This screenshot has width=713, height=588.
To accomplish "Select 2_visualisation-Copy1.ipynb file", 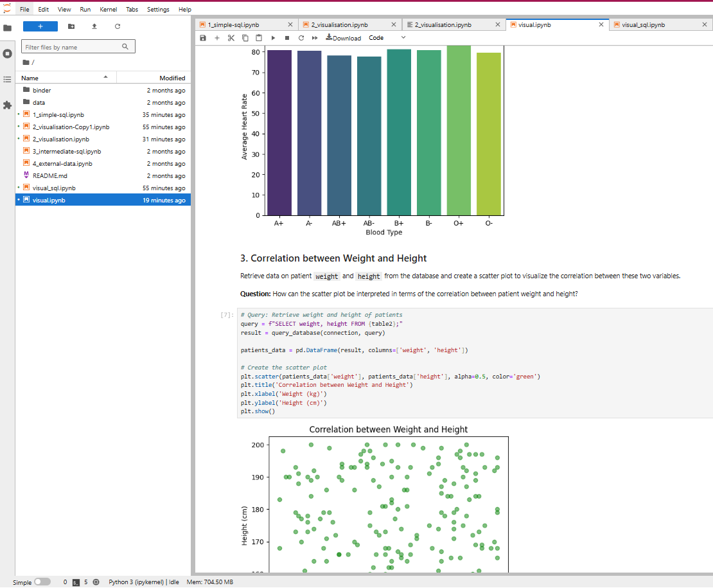I will [103, 127].
